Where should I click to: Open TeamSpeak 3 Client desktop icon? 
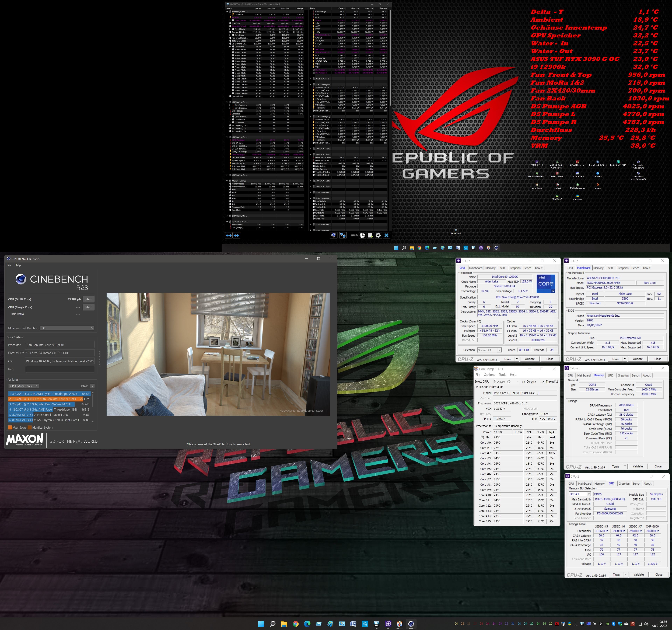click(598, 163)
